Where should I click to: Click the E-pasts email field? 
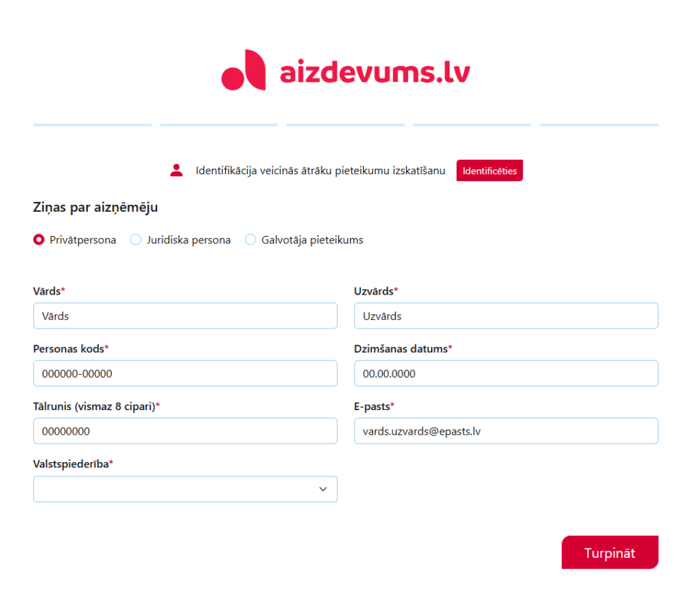click(506, 431)
